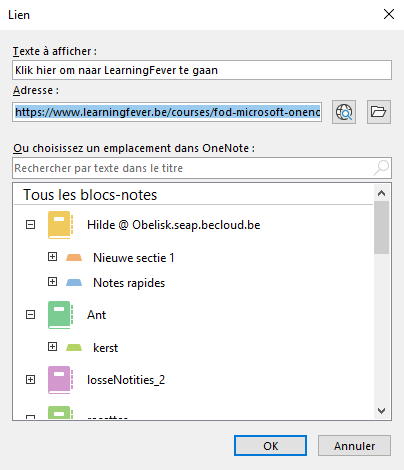Confirm the link with OK
404x470 pixels.
coord(270,446)
